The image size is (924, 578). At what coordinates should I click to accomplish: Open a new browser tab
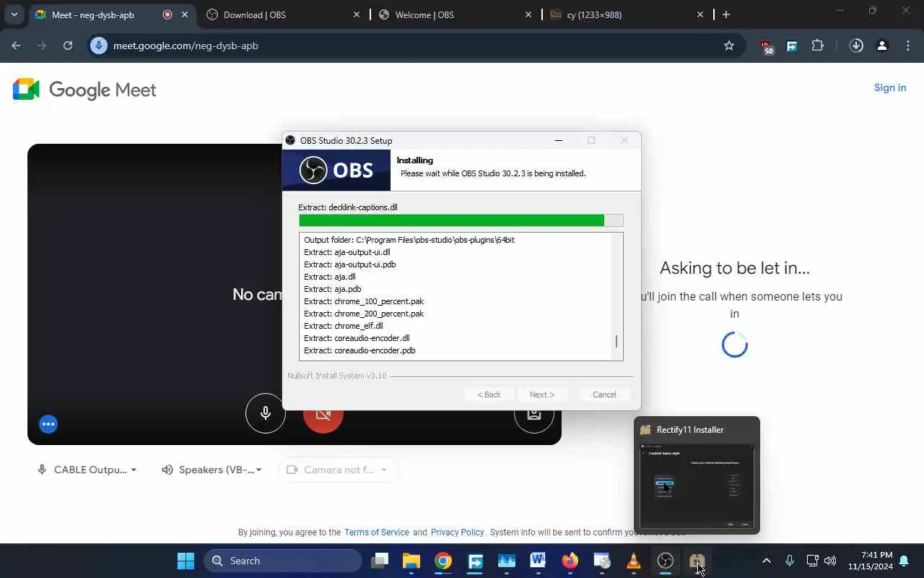point(726,14)
